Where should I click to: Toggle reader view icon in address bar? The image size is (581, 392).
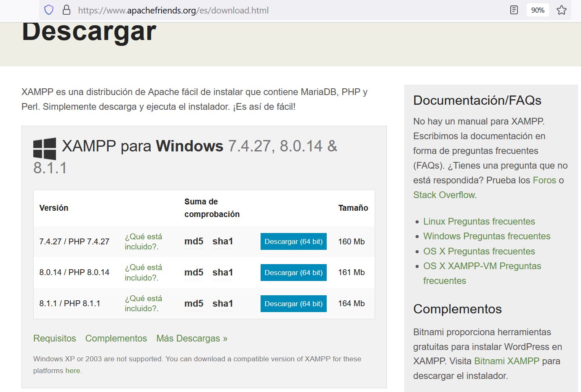click(x=514, y=10)
